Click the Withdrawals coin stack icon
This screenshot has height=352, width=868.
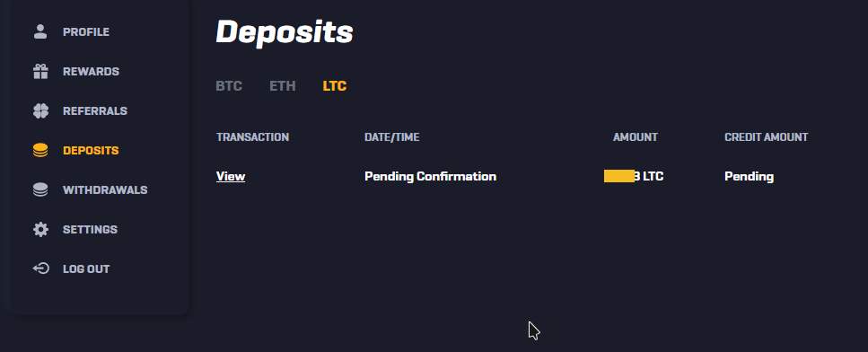pos(40,189)
